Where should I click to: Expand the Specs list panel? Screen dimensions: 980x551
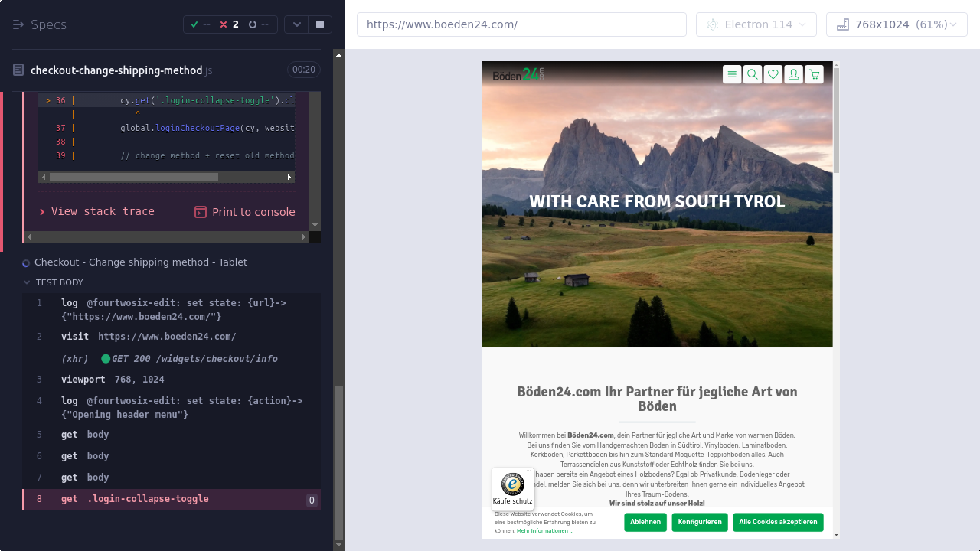[x=40, y=24]
